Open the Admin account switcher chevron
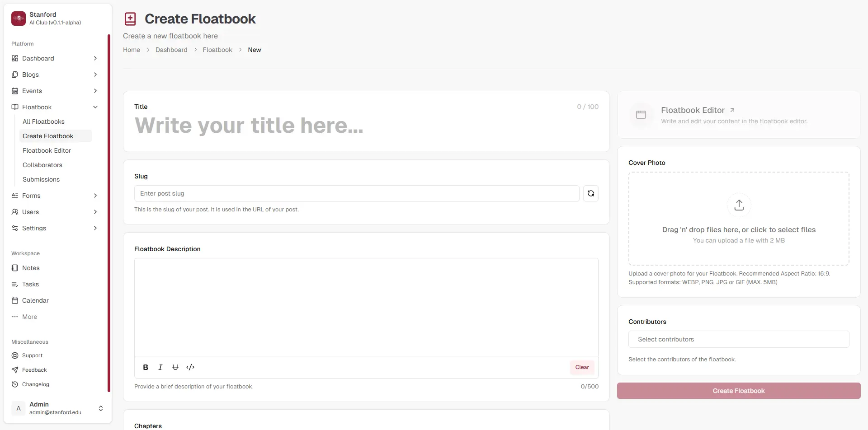 100,408
